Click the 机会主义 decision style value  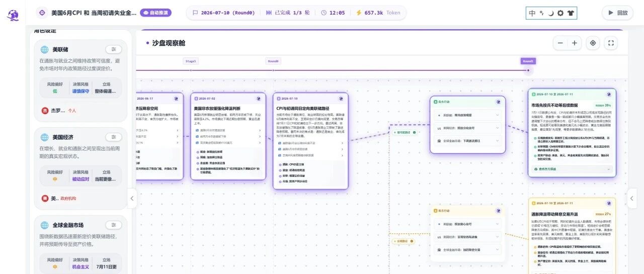pyautogui.click(x=80, y=267)
